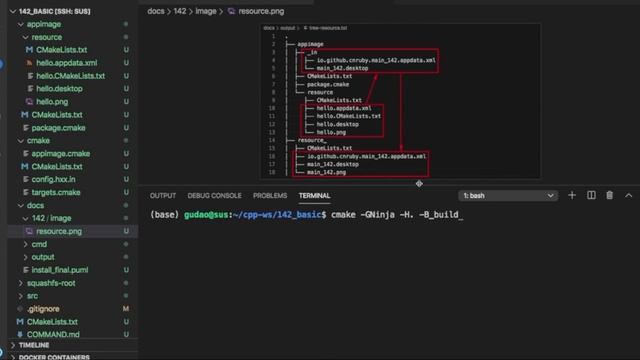Image resolution: width=640 pixels, height=360 pixels.
Task: Click the resource.png image preview
Action: [x=400, y=101]
